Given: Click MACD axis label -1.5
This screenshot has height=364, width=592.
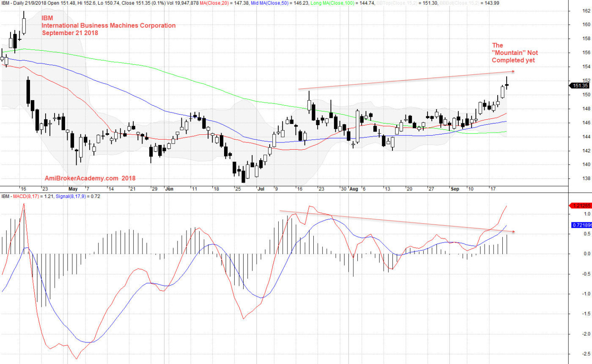Looking at the screenshot, I should (586, 314).
